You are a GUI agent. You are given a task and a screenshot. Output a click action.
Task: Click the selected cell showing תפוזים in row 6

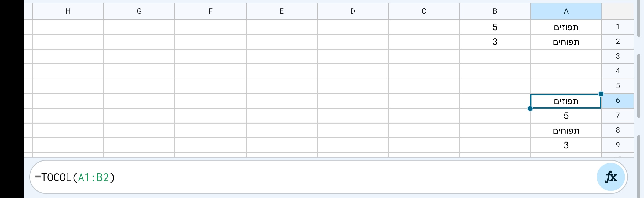(x=566, y=101)
